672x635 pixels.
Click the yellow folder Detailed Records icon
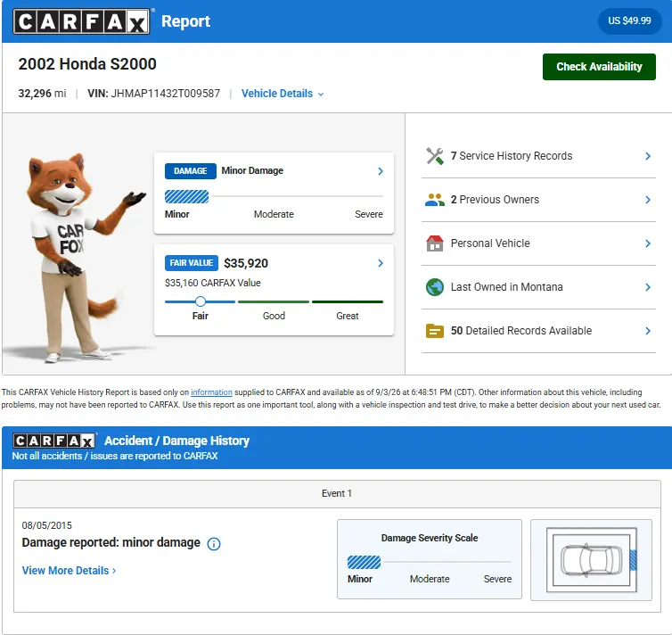click(435, 331)
